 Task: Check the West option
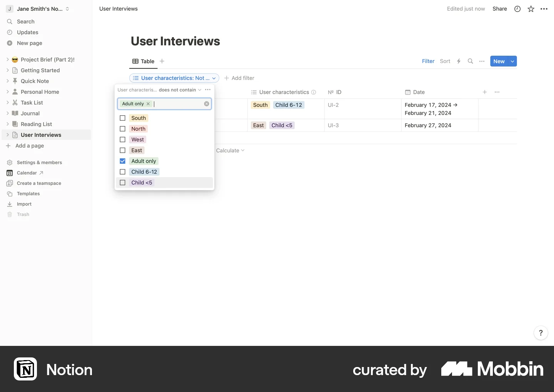pyautogui.click(x=123, y=140)
